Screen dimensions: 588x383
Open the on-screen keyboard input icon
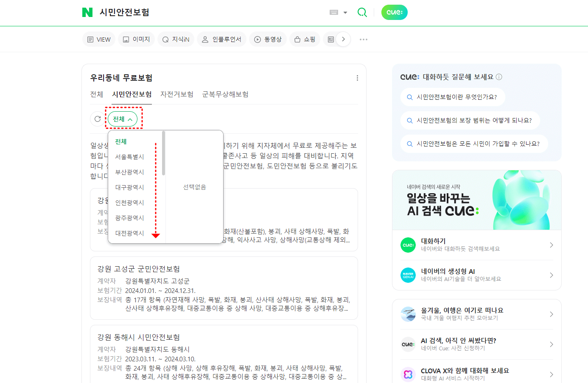pyautogui.click(x=333, y=12)
